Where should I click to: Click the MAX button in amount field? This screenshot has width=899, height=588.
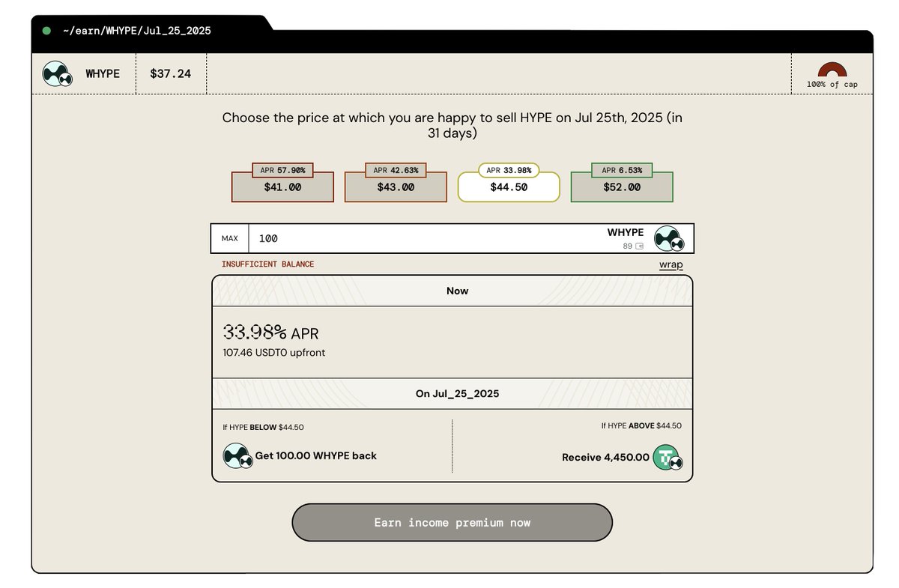tap(230, 239)
